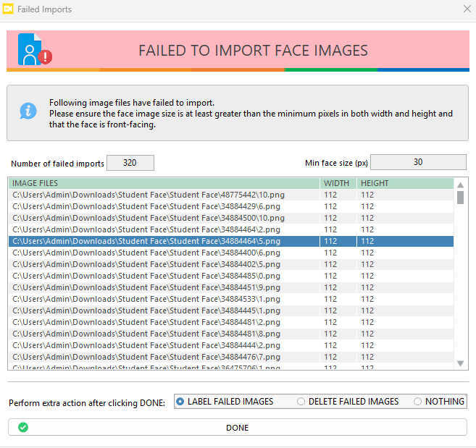Select file row 34884476\7.png
Screen dimensions: 476x448
(164, 357)
